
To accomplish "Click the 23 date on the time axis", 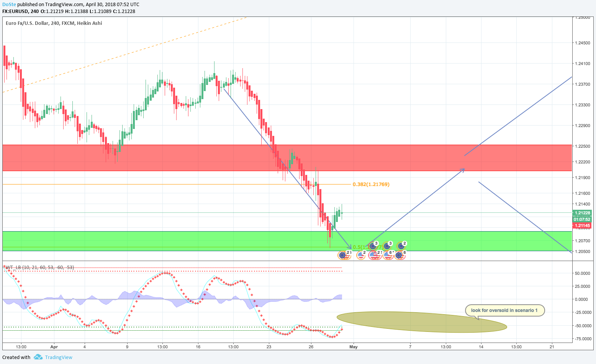I will click(269, 347).
